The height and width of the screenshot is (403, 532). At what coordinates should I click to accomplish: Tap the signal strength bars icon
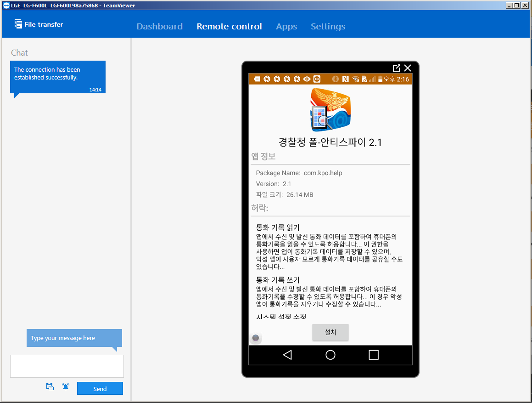372,79
